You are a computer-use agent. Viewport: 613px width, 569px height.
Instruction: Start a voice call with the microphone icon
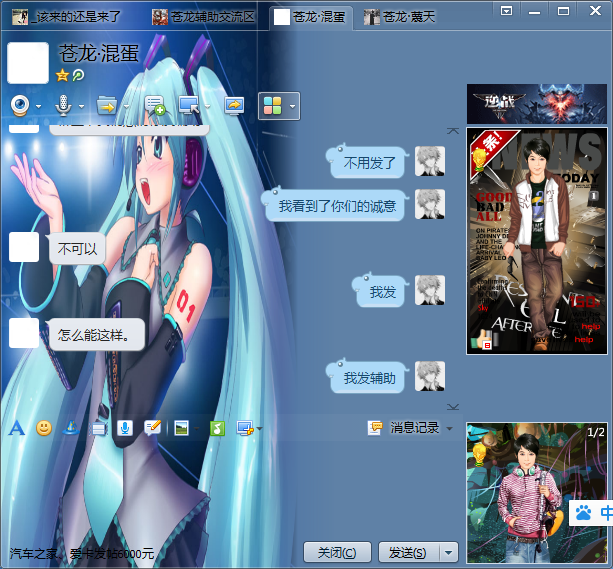(x=63, y=106)
